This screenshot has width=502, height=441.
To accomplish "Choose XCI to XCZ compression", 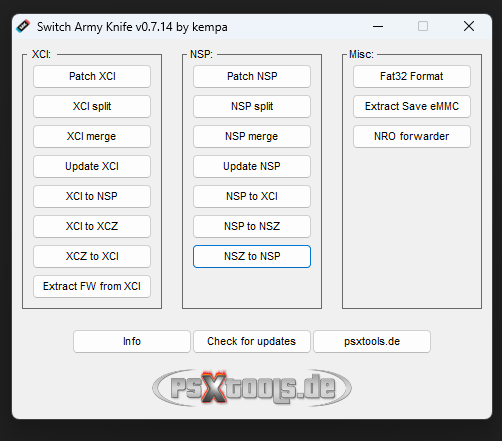I will tap(92, 226).
